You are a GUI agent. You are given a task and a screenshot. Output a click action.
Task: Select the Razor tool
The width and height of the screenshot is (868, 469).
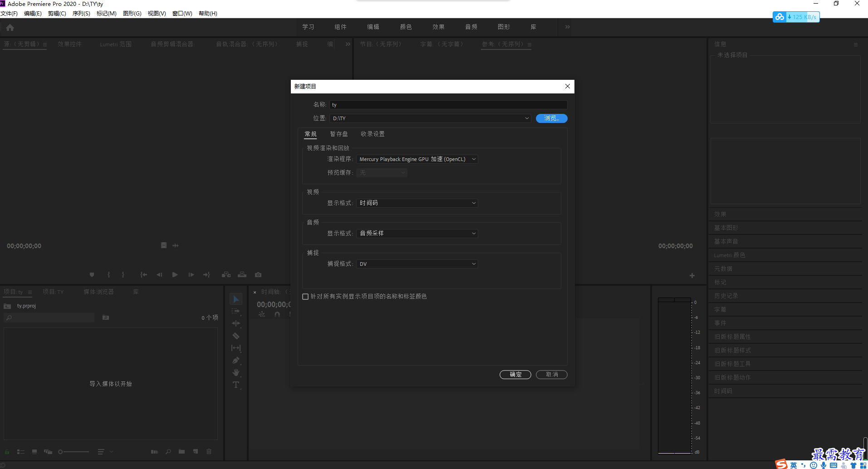236,336
